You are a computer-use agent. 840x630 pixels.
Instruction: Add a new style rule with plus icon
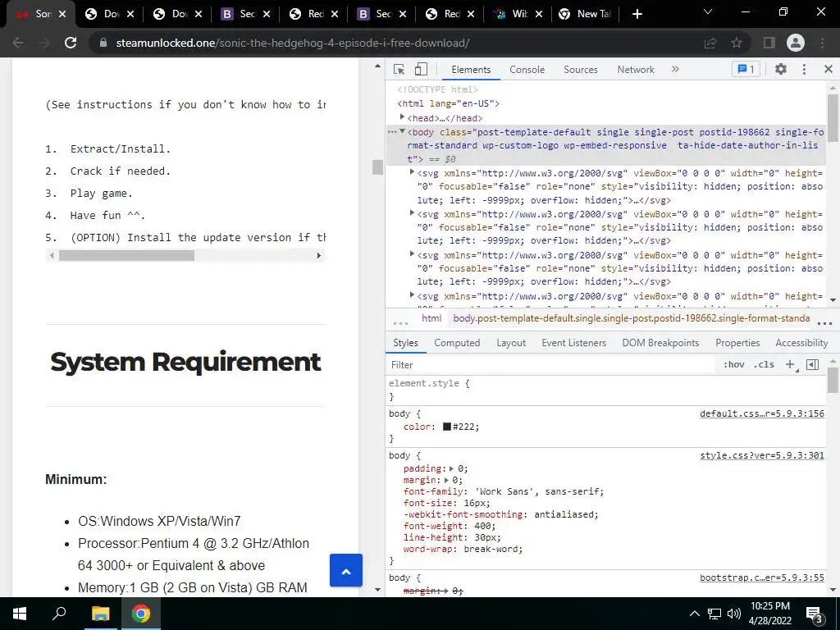(x=790, y=365)
